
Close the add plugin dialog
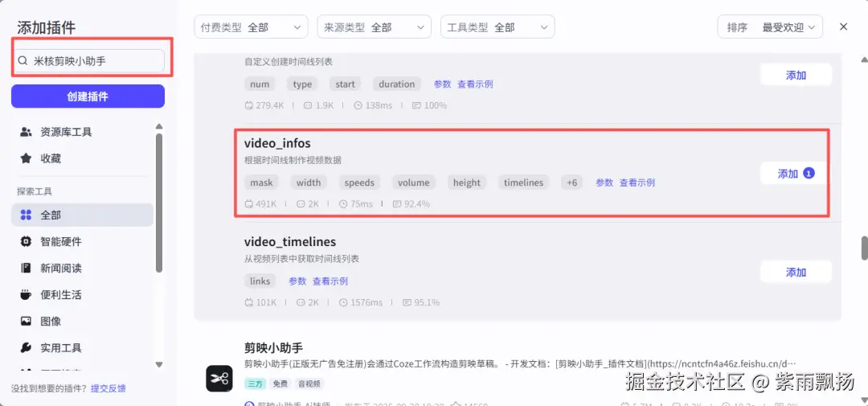843,27
